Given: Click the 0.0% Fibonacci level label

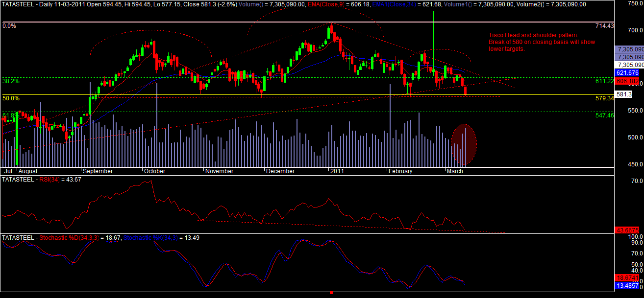Looking at the screenshot, I should click(x=9, y=25).
